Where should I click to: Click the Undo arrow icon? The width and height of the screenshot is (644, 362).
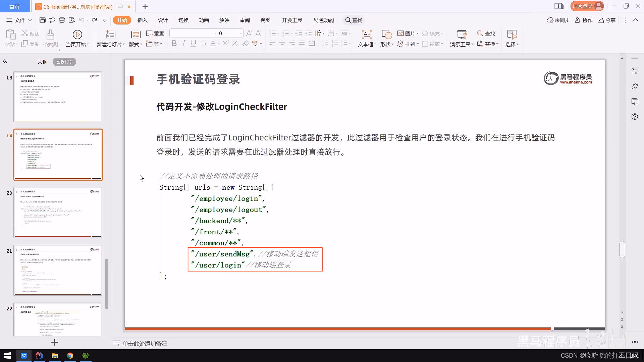(x=82, y=20)
